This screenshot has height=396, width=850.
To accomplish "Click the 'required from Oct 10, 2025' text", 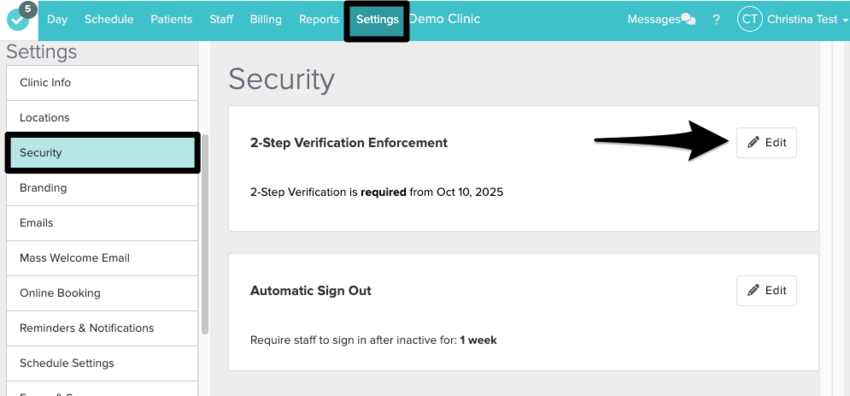I will 432,192.
